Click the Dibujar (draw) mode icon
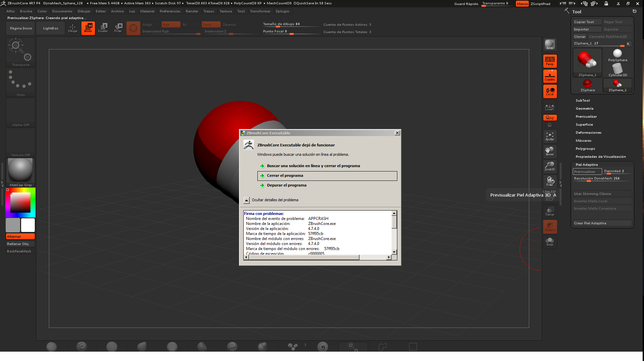Screen dimensions: 644x361 point(73,28)
